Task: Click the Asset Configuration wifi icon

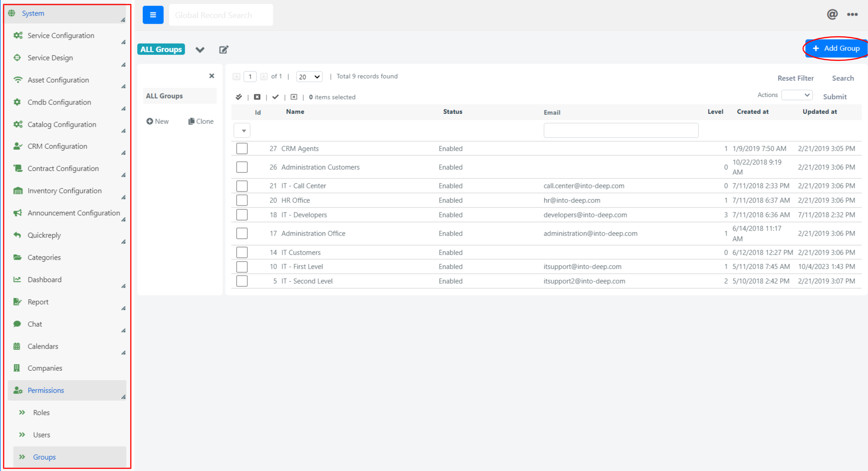Action: (18, 80)
